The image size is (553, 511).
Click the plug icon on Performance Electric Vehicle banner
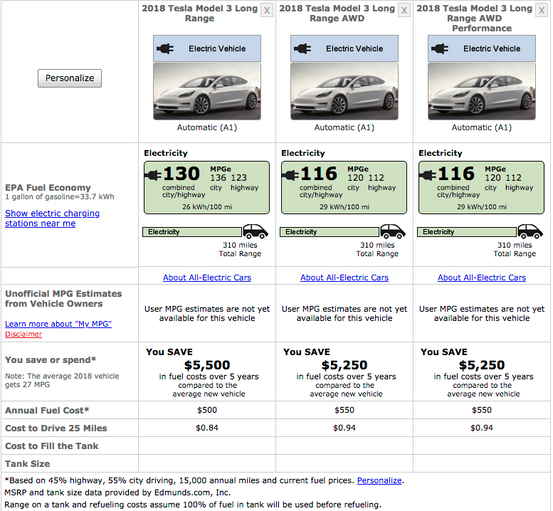click(x=440, y=49)
